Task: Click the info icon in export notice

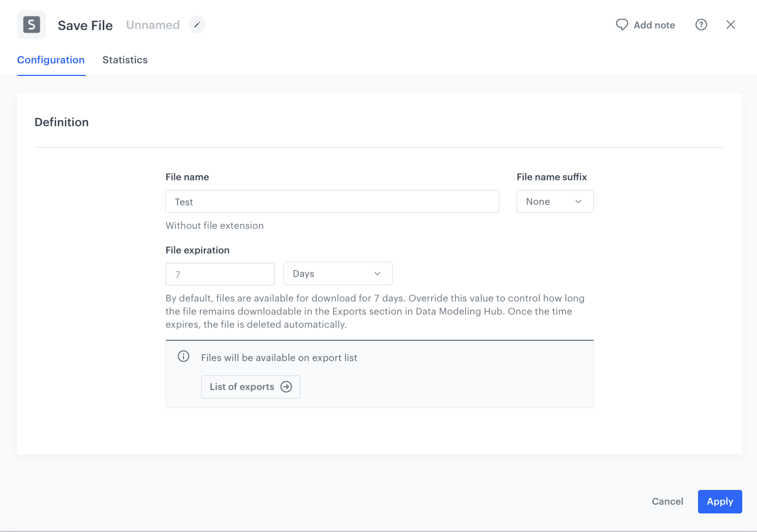Action: [184, 356]
